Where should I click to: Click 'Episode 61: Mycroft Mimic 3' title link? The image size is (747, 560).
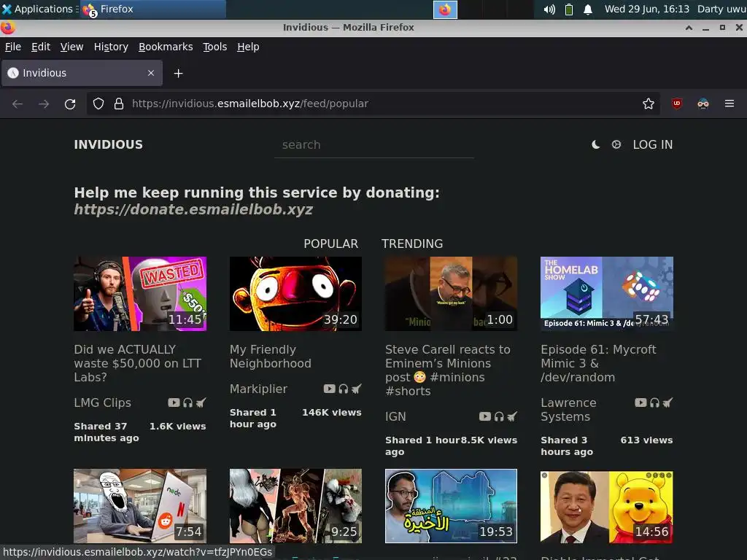click(598, 363)
